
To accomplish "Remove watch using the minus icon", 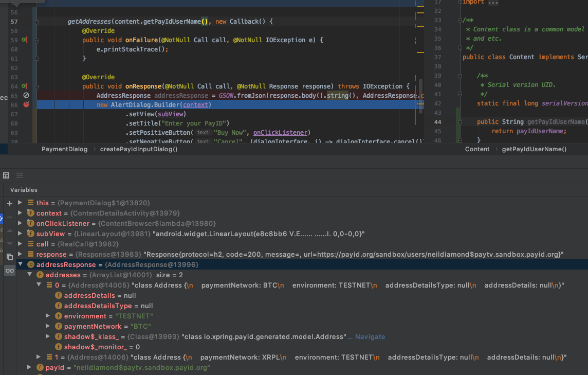I will pyautogui.click(x=10, y=217).
